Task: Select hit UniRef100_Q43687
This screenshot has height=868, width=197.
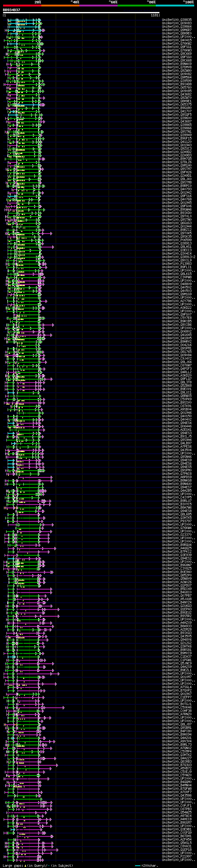Action: 177,121
